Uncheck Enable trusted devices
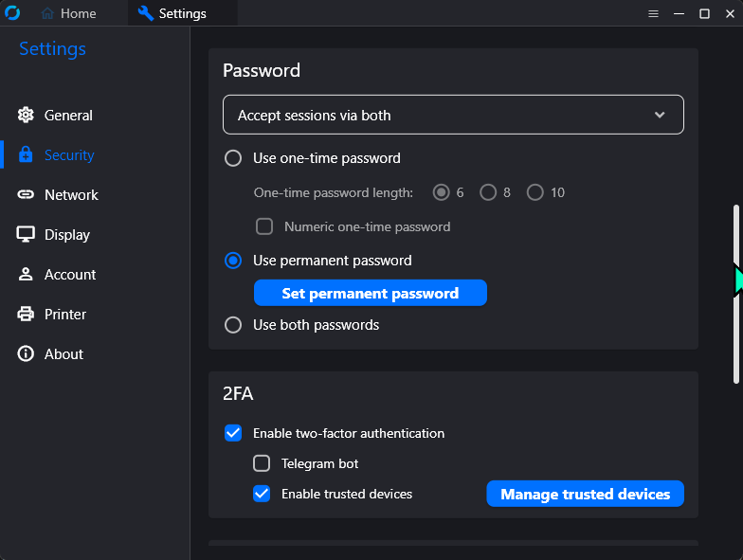The image size is (743, 560). pos(262,494)
